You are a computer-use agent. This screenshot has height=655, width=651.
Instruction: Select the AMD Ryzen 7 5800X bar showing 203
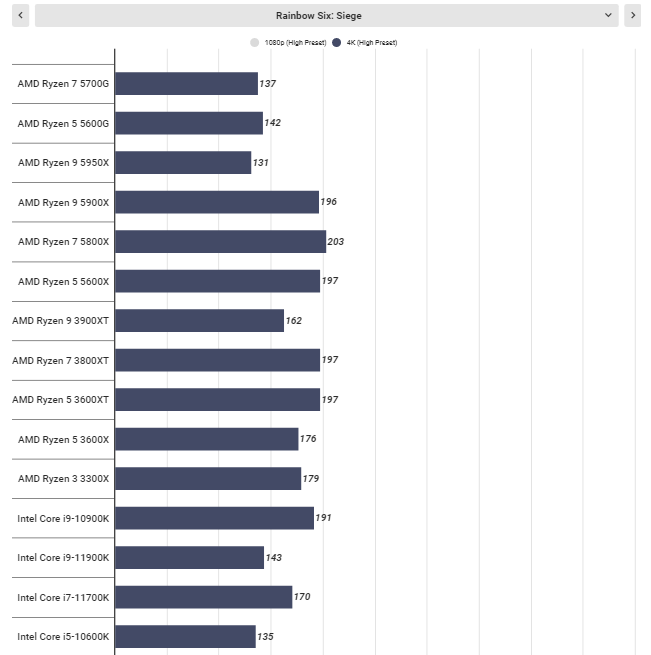click(221, 241)
